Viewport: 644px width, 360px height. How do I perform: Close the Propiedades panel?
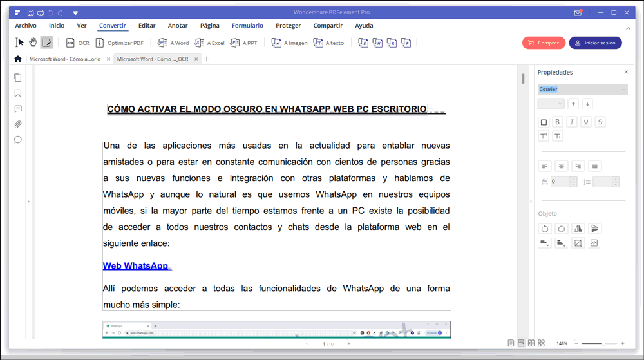pos(626,72)
